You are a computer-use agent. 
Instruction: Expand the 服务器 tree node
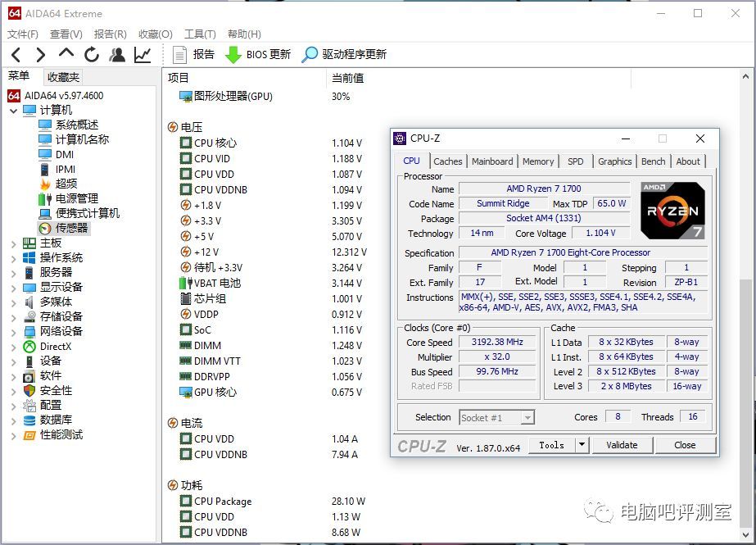pos(13,274)
